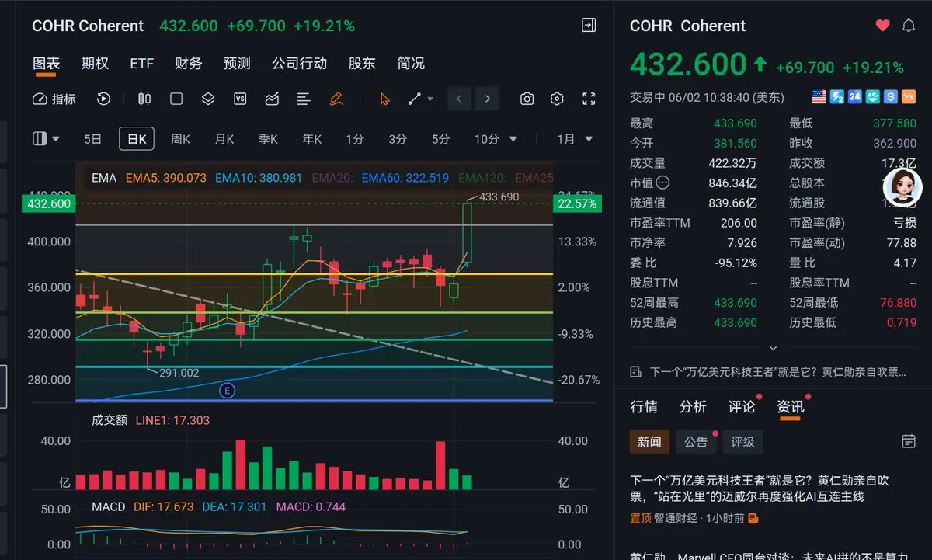This screenshot has height=560, width=932.
Task: Open the 公司行动 corporate actions tab
Action: pos(299,64)
